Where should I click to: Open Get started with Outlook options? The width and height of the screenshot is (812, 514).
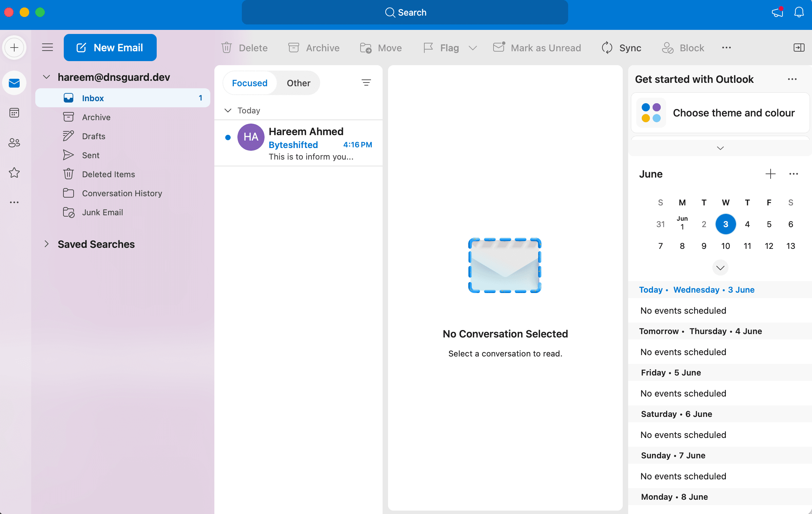point(792,79)
